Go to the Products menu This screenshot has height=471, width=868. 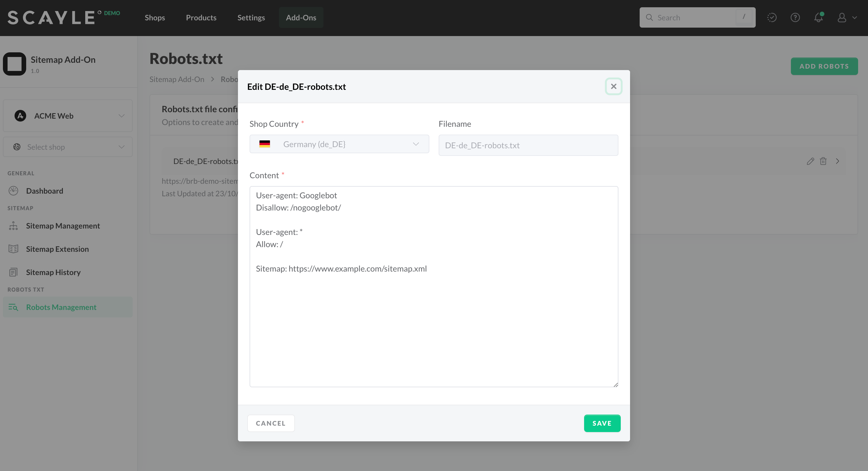point(201,17)
